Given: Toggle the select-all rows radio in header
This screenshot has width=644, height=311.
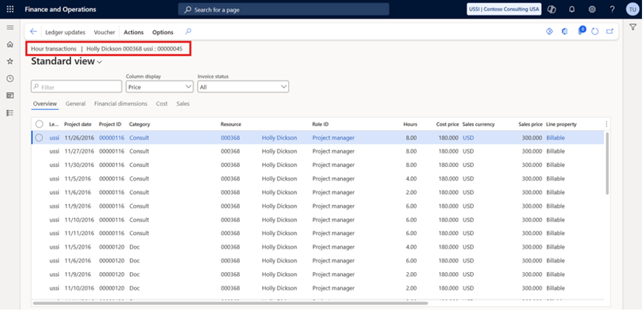Looking at the screenshot, I should 40,124.
